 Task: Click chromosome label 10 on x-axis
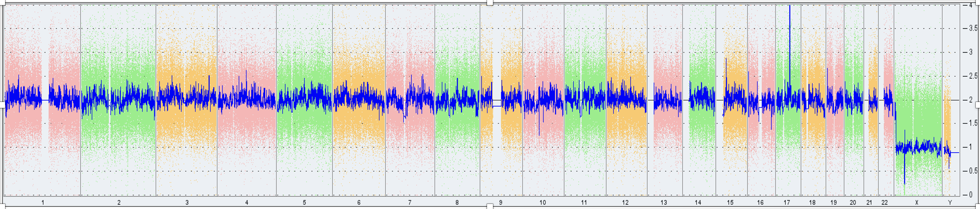coord(543,203)
